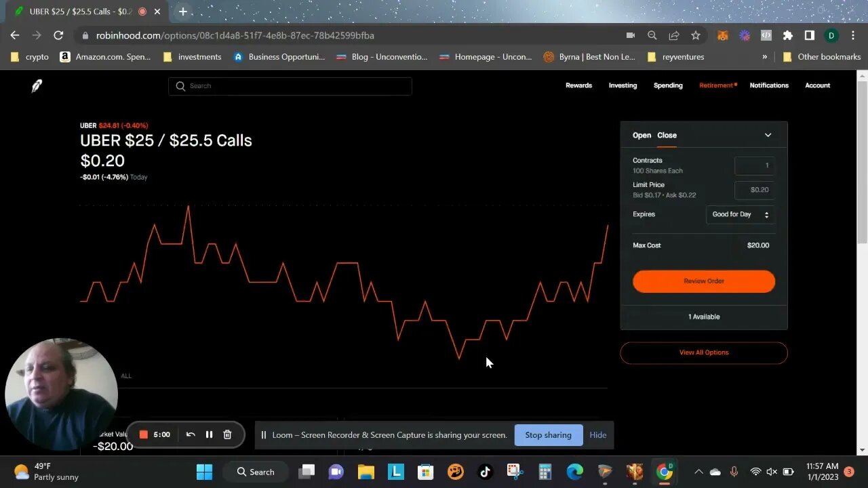Click the Review Order button
868x488 pixels.
(x=704, y=281)
